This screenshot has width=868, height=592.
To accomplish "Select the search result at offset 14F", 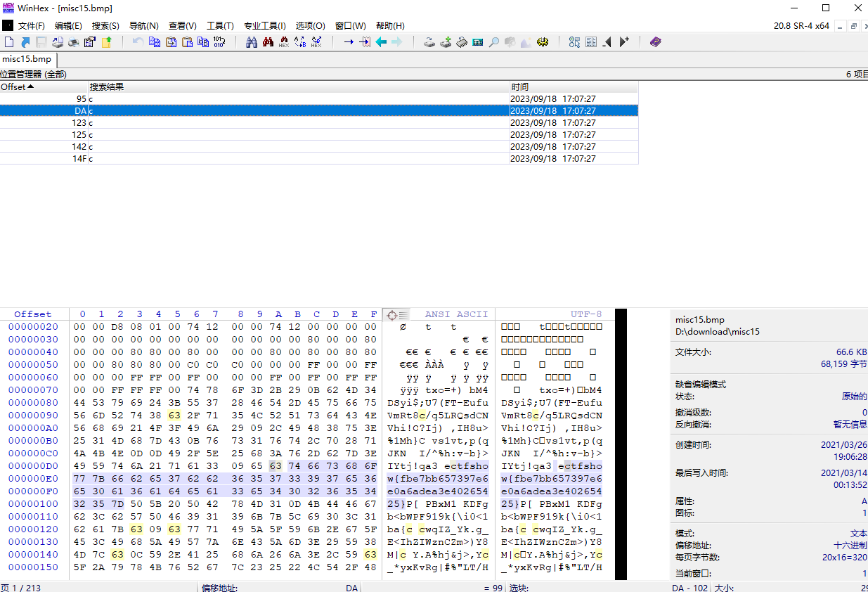I will 319,159.
